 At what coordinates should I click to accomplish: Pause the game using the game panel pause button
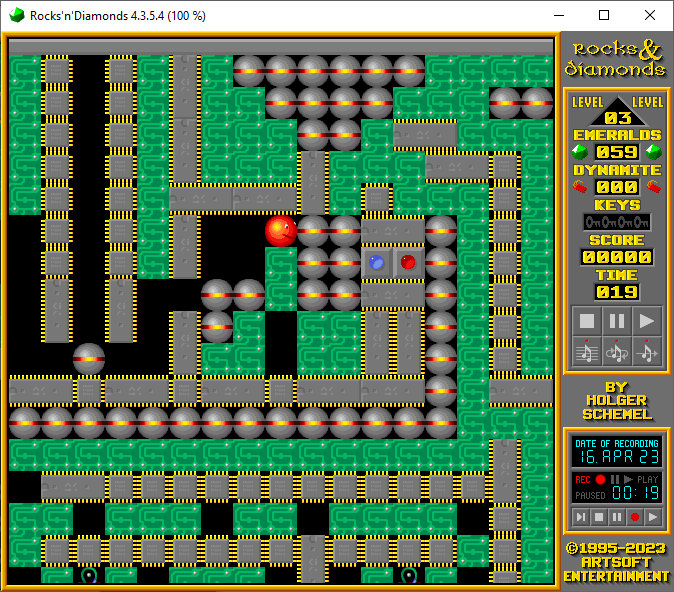[x=617, y=321]
